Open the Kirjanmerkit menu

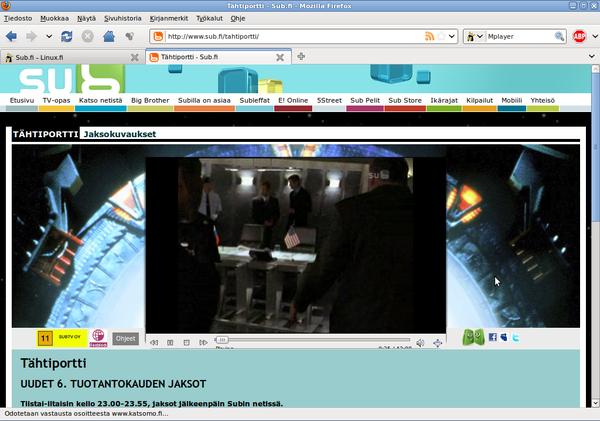coord(169,18)
